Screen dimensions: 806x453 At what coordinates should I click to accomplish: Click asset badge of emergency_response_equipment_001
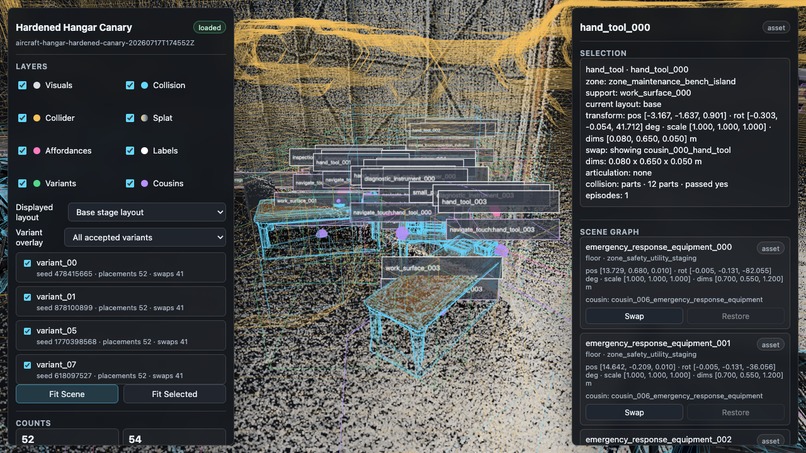tap(770, 345)
